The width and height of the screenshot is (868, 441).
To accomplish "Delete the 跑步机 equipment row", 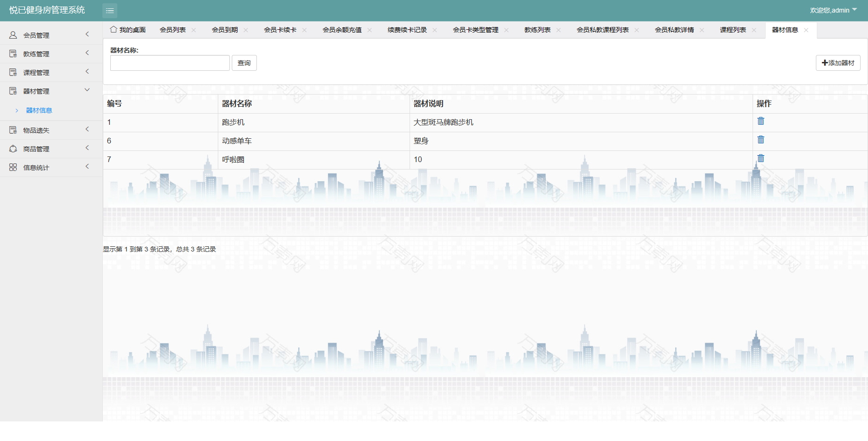I will (x=760, y=121).
